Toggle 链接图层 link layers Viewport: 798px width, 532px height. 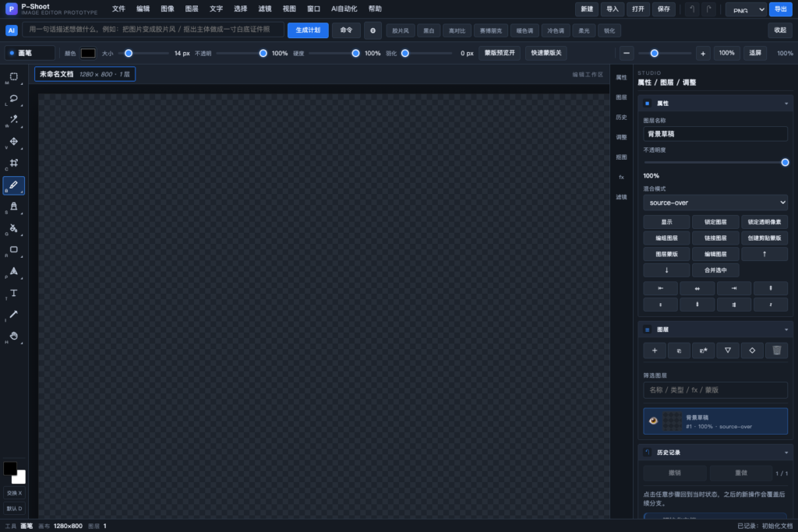[715, 238]
